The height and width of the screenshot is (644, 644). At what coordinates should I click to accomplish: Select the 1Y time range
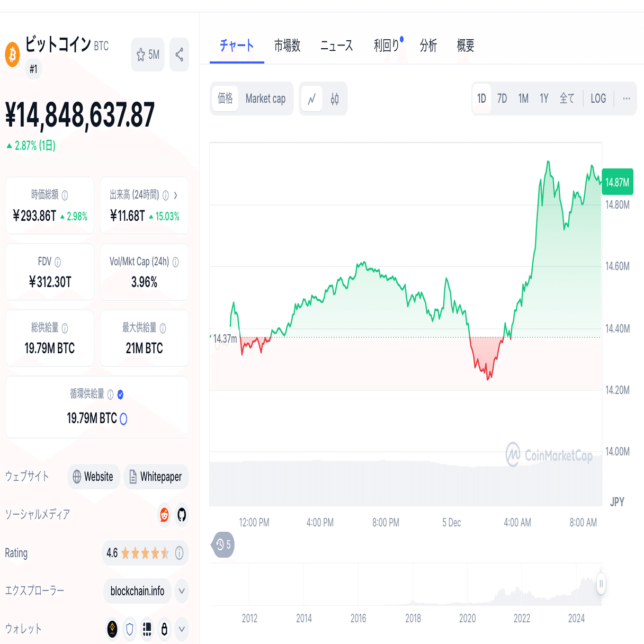543,99
